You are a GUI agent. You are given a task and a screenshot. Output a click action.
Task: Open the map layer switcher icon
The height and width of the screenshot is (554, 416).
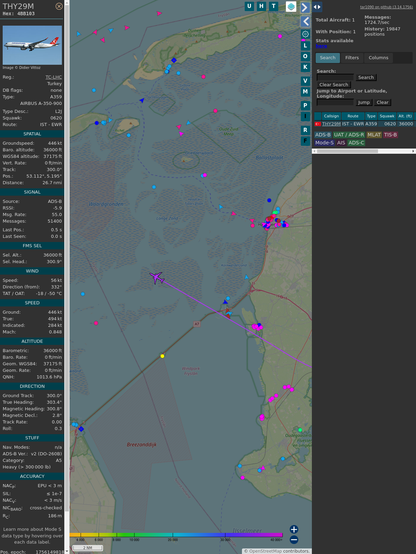pyautogui.click(x=291, y=6)
